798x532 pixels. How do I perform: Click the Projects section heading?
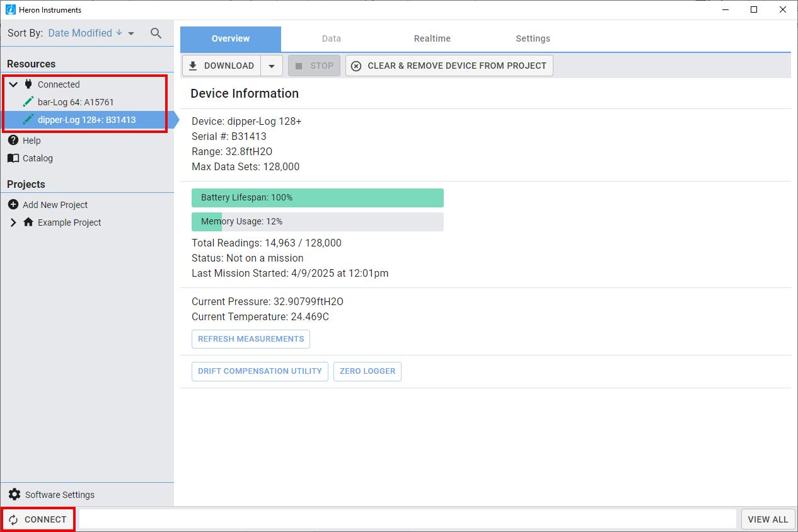(x=26, y=184)
